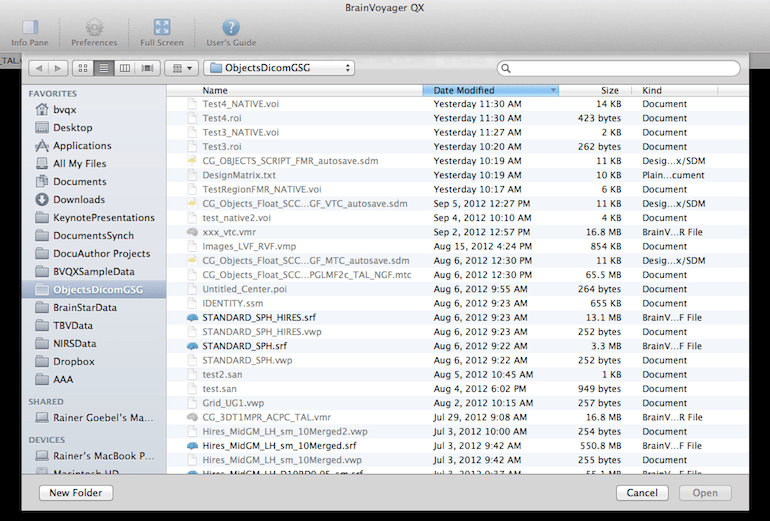Select Test3.roi file name

point(222,147)
